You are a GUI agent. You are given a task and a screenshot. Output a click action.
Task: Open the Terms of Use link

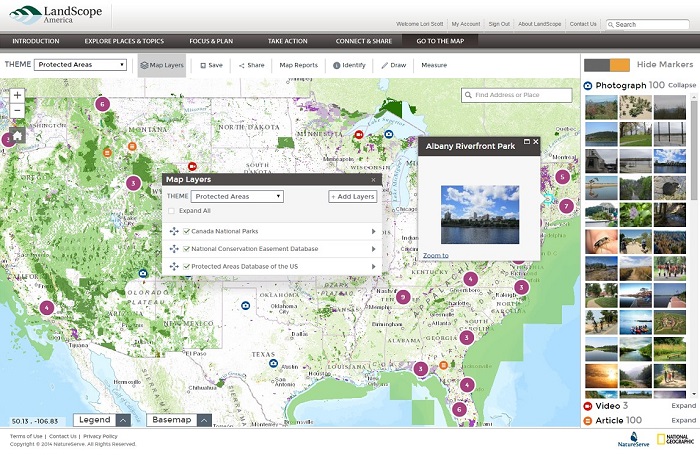(26, 436)
